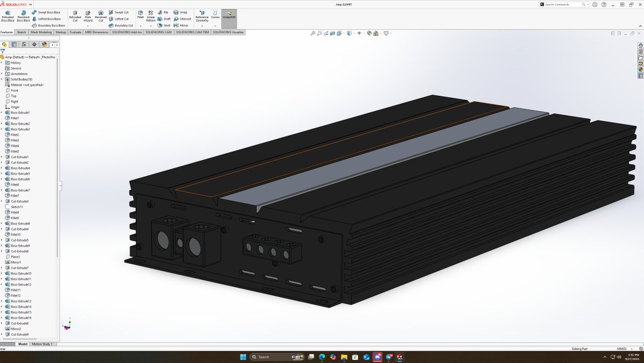This screenshot has height=363, width=644.
Task: Open SOLIDWORKS Help icon in title bar
Action: tap(605, 4)
